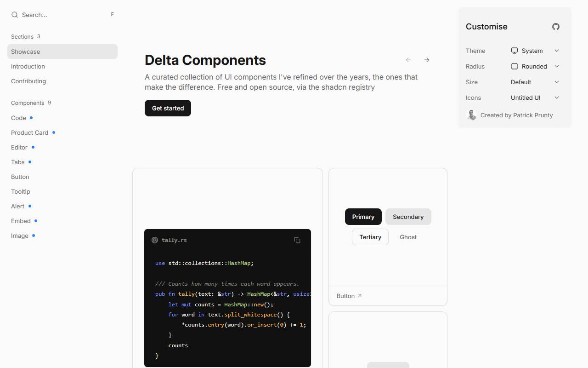
Task: Navigate to the Alert component
Action: 62,206
